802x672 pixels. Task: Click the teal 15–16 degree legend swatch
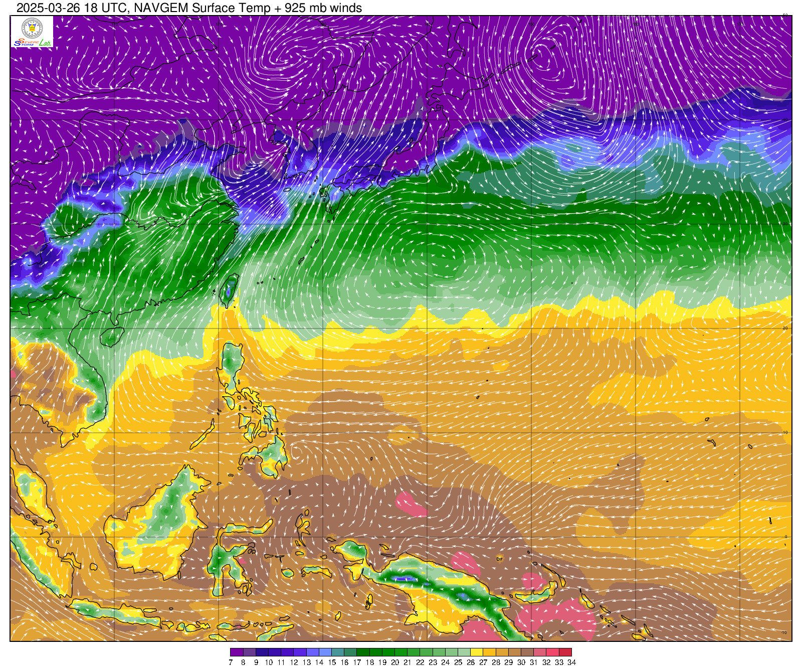(x=338, y=652)
